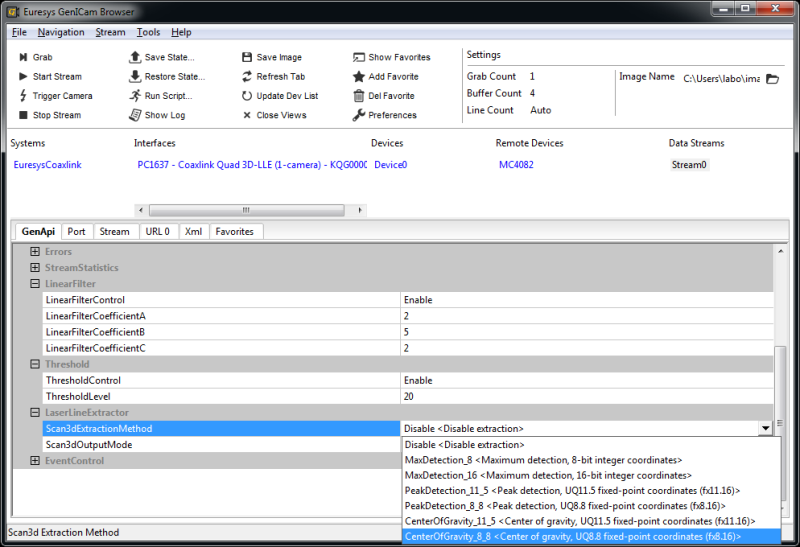Screen dimensions: 800x547
Task: Add a favorite with the star icon
Action: pos(359,77)
